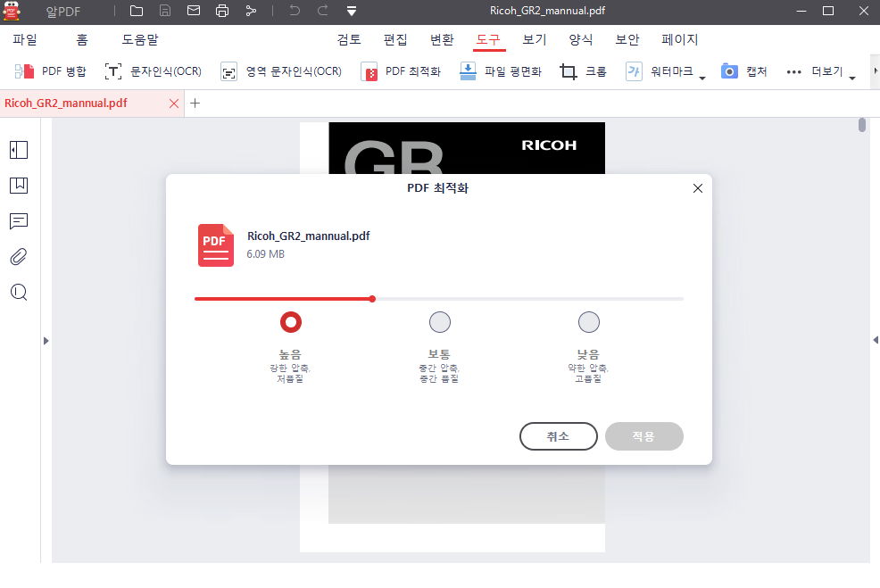Expand the 워터마크 dropdown arrow
Screen dimensions: 880x588
coord(702,78)
